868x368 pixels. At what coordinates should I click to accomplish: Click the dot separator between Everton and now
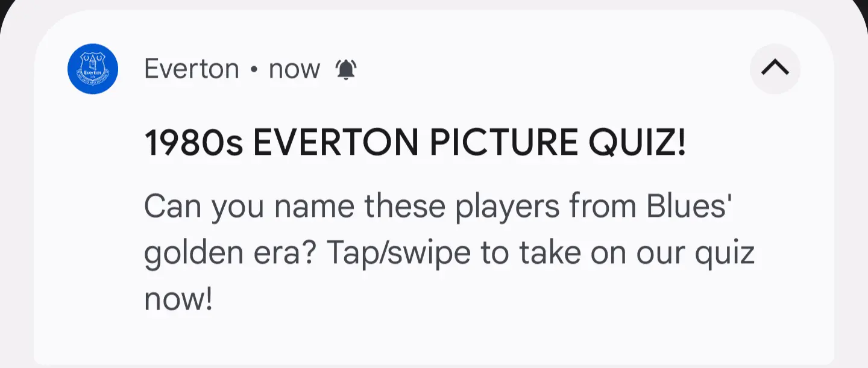[254, 70]
